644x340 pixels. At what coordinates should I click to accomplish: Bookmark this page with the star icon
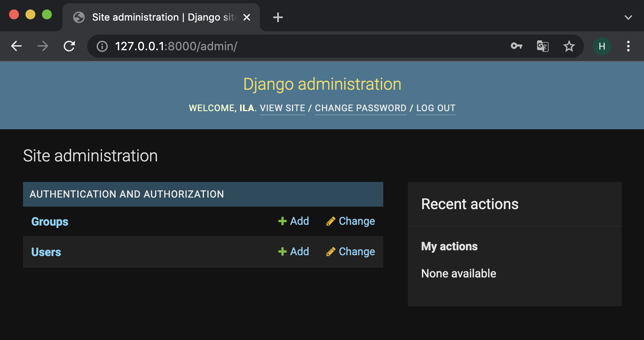pos(569,46)
